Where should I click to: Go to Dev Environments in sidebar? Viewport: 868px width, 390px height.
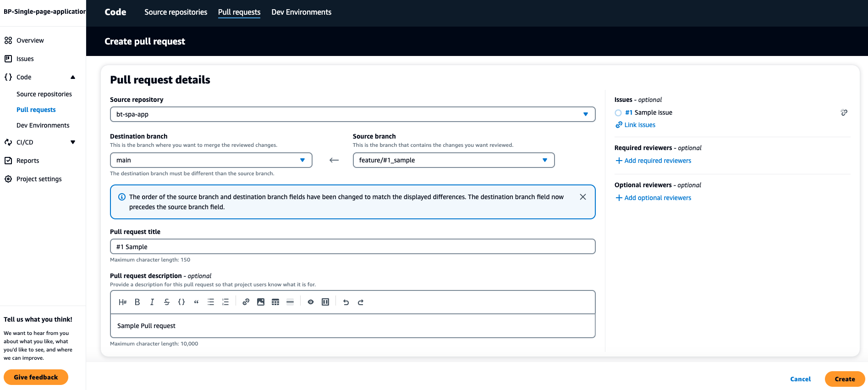tap(43, 125)
